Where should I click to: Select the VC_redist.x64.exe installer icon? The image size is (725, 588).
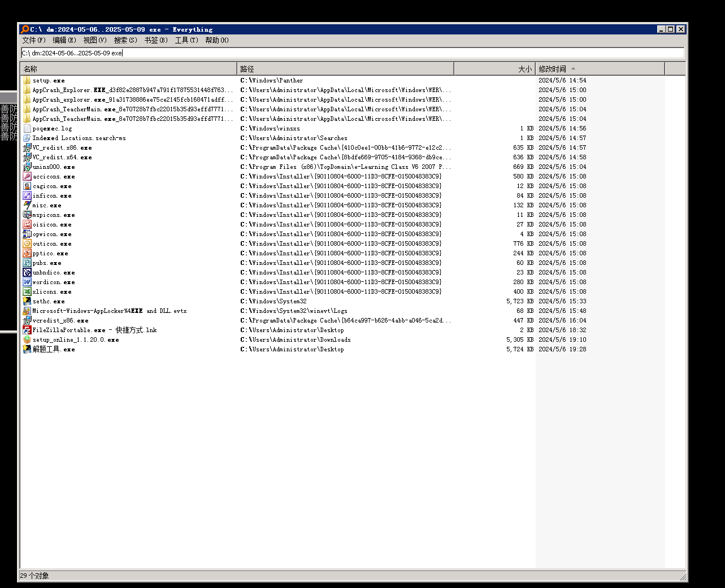[27, 157]
